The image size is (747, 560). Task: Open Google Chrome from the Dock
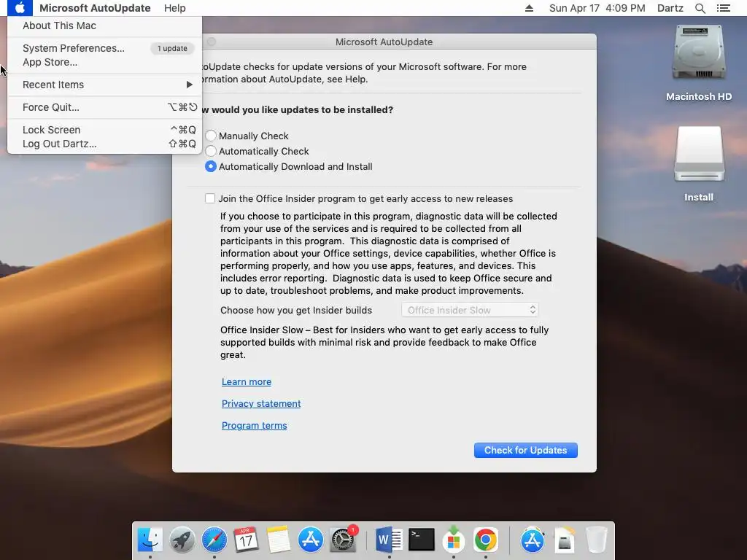tap(485, 540)
